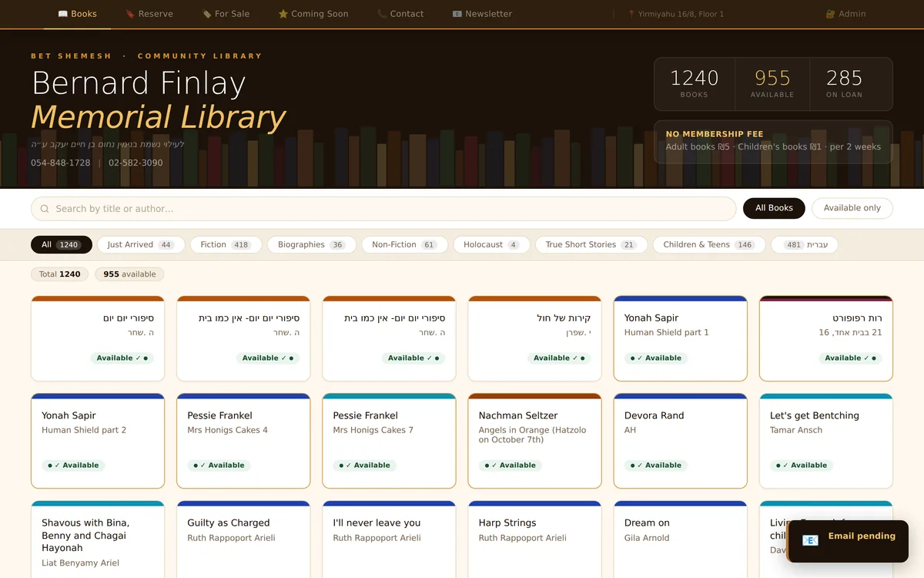
Task: Click the search magnifier icon
Action: tap(45, 209)
